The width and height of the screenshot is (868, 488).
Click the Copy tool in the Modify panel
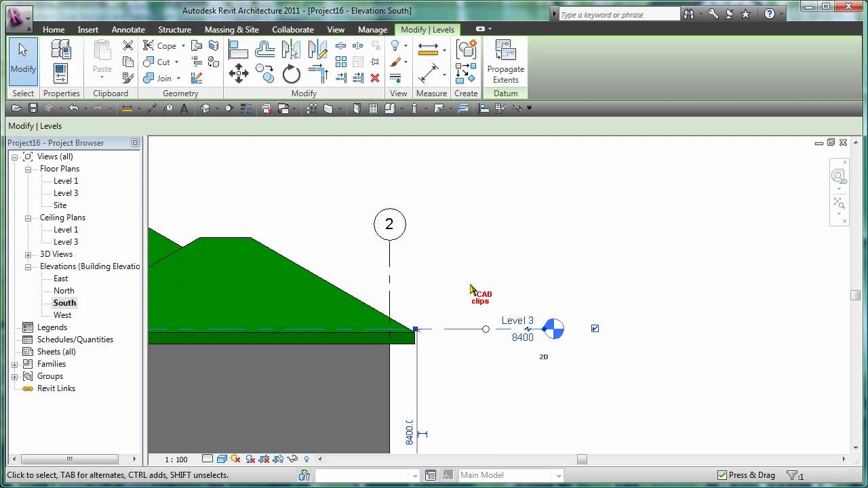pyautogui.click(x=264, y=73)
